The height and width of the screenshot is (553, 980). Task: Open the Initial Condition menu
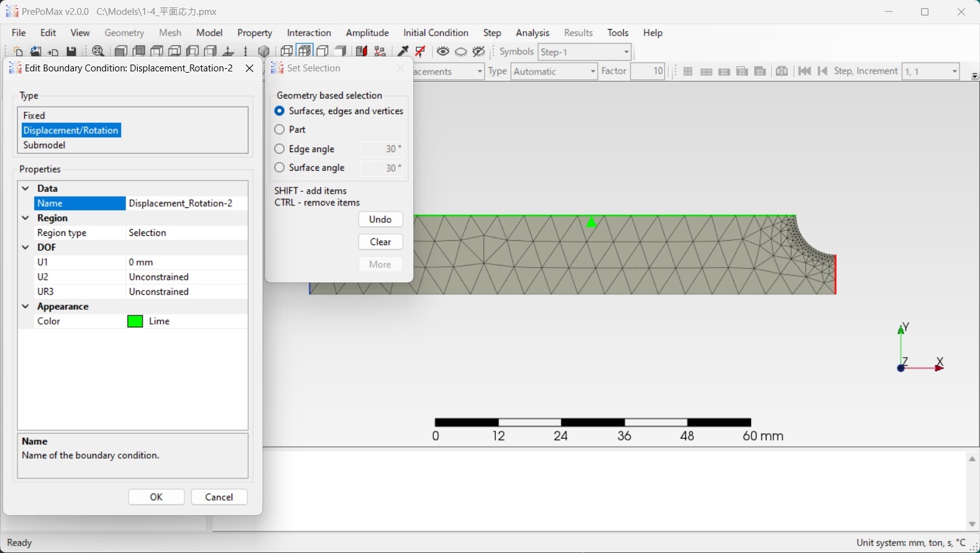436,33
